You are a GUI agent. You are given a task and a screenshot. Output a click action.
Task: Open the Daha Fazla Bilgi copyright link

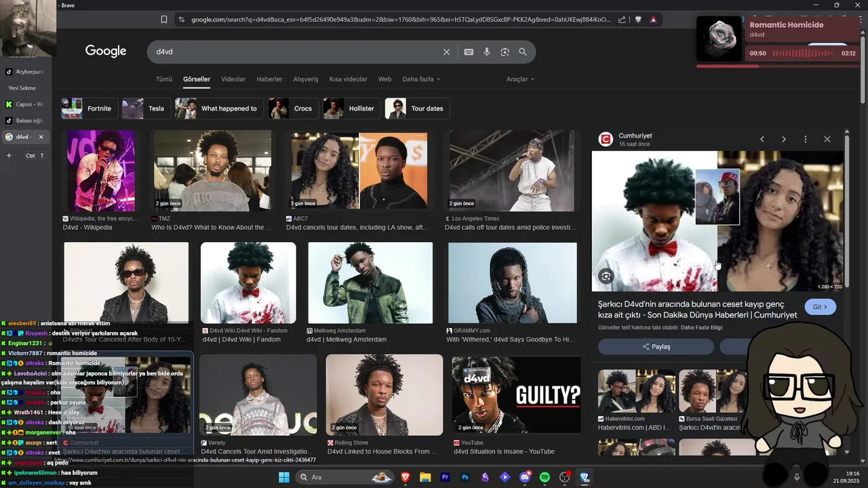tap(701, 327)
